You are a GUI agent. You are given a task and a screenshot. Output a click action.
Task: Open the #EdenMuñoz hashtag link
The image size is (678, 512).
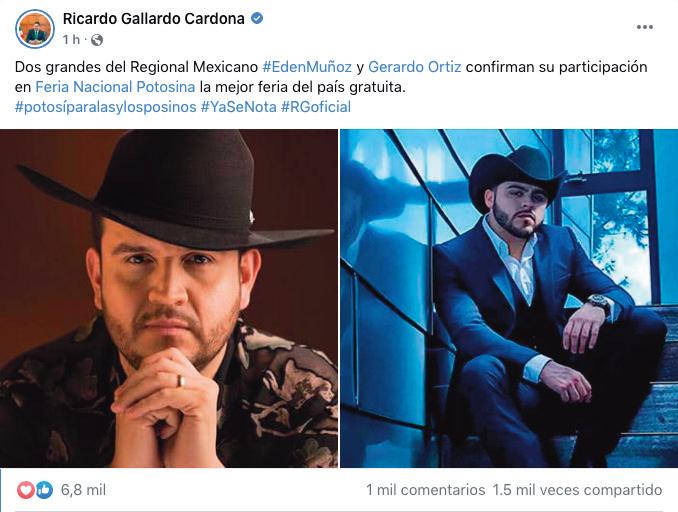click(307, 67)
